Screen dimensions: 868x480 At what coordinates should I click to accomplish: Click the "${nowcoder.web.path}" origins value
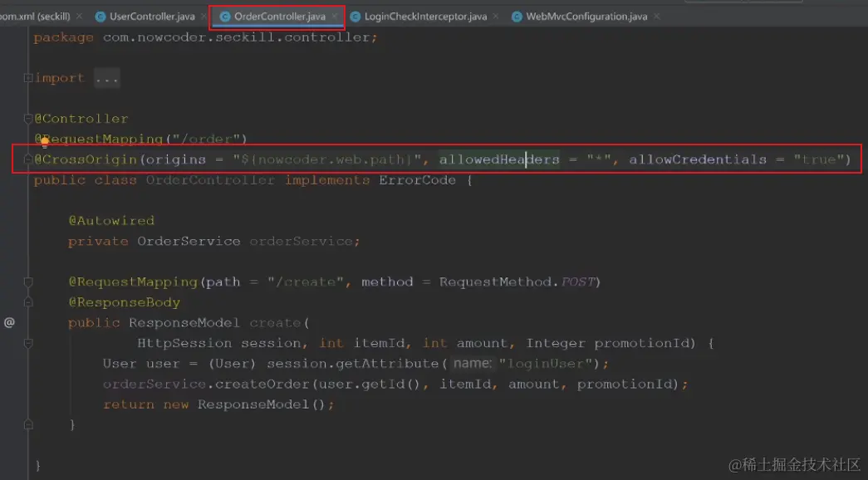(326, 159)
